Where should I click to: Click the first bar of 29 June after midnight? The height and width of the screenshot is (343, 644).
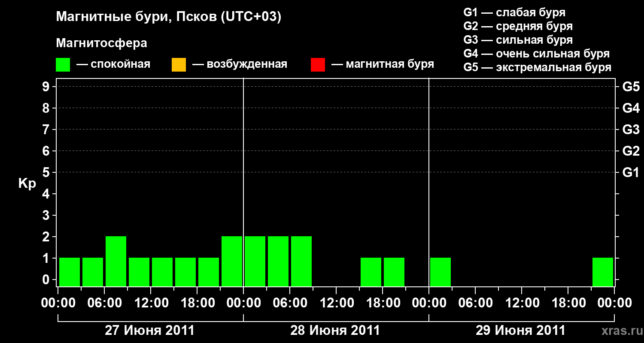[x=440, y=272]
